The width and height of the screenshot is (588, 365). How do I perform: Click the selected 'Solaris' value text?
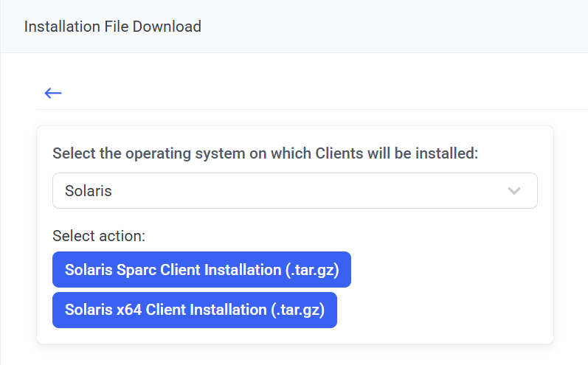tap(89, 191)
